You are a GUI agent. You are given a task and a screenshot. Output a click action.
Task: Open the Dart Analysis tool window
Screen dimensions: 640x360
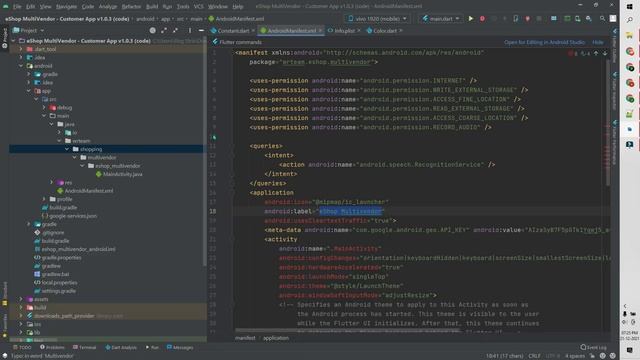point(121,347)
